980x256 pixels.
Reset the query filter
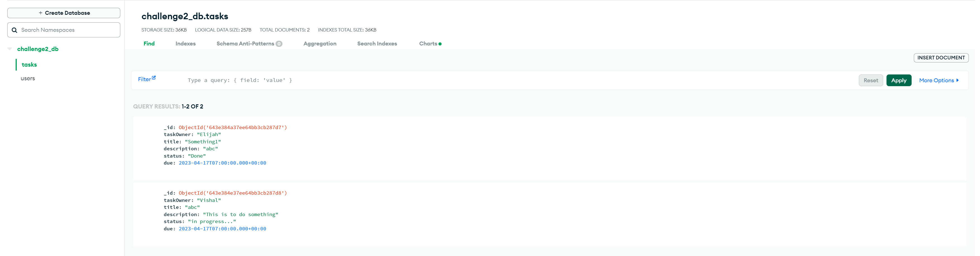tap(871, 80)
